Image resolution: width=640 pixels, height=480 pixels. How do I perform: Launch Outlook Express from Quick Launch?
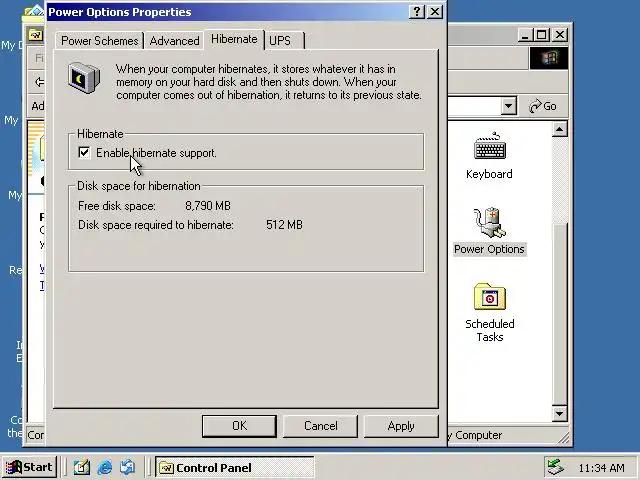(x=128, y=467)
